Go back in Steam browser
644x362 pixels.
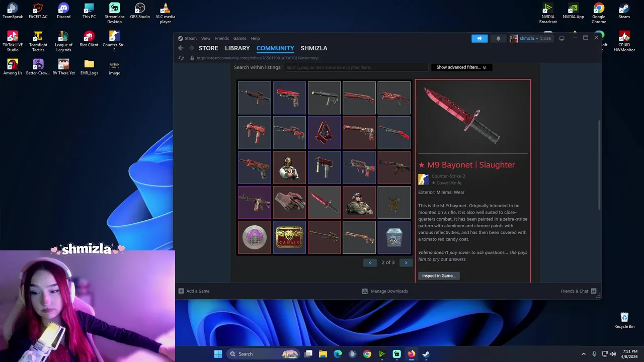tap(181, 48)
